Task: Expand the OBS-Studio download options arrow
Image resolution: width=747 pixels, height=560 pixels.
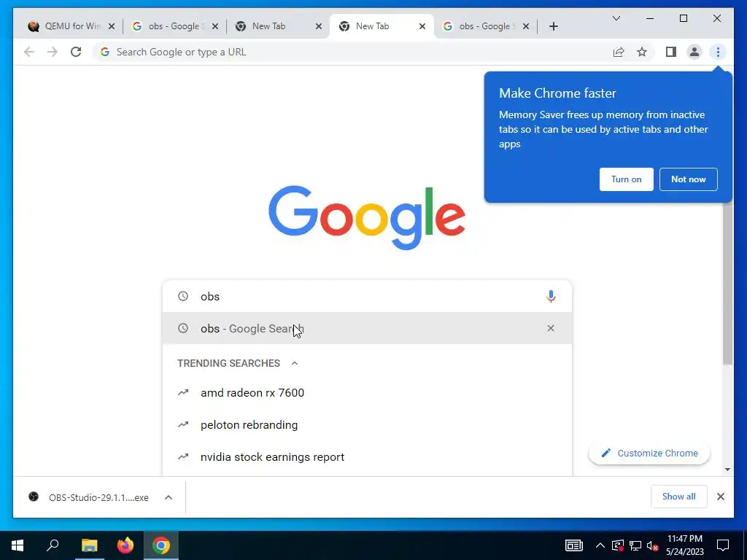Action: click(169, 497)
